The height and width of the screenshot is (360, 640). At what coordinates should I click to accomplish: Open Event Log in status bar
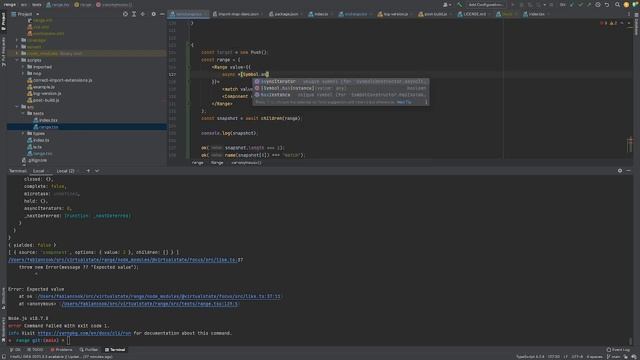pos(618,349)
